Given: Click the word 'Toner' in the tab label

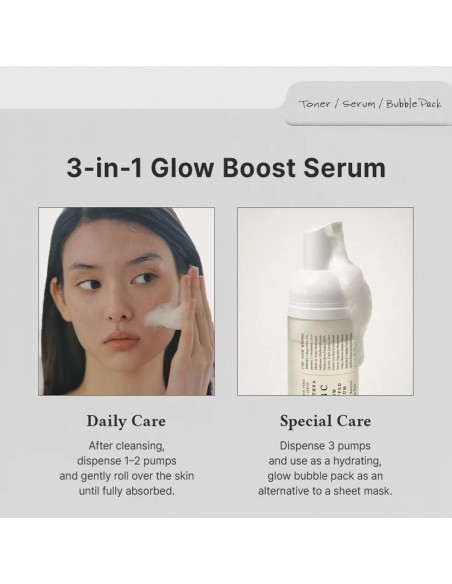Looking at the screenshot, I should tap(315, 104).
